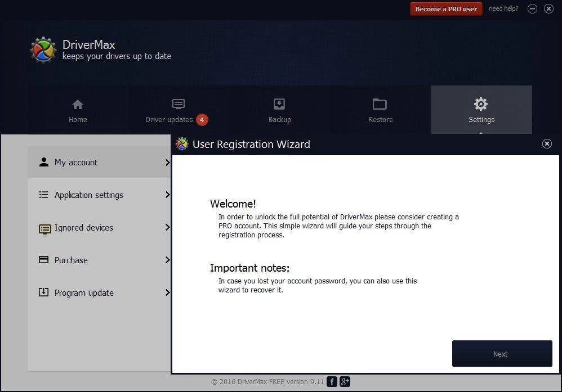Close the User Registration Wizard
The width and height of the screenshot is (562, 392).
click(547, 144)
